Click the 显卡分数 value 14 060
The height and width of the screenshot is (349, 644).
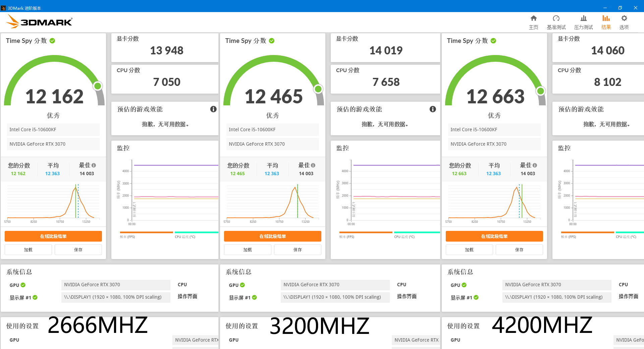(x=608, y=50)
